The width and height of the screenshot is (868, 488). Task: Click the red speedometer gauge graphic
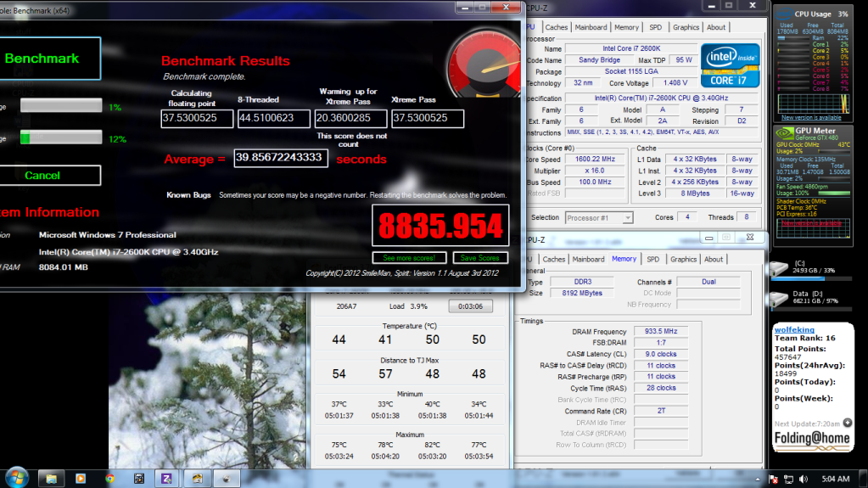[484, 64]
